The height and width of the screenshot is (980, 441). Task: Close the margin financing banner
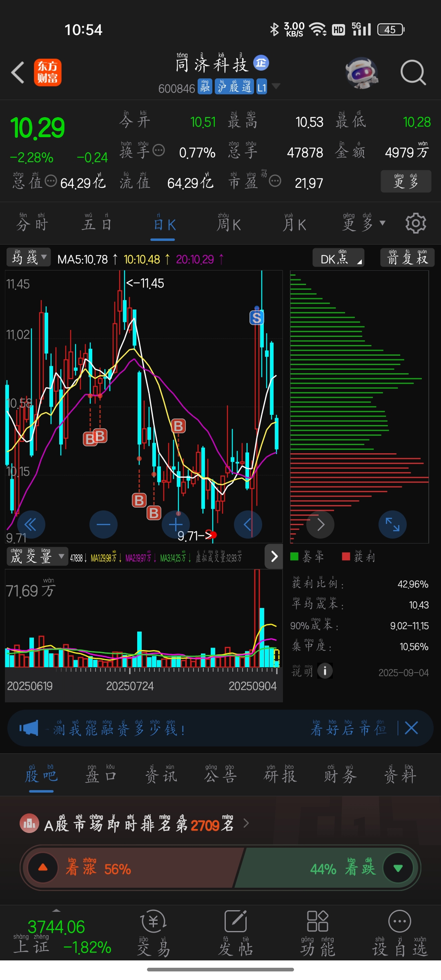tap(411, 728)
